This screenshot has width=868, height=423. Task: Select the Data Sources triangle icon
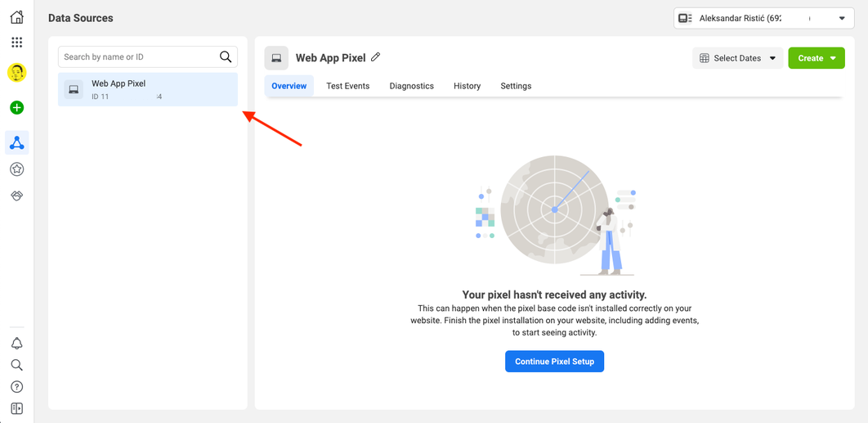click(x=16, y=142)
